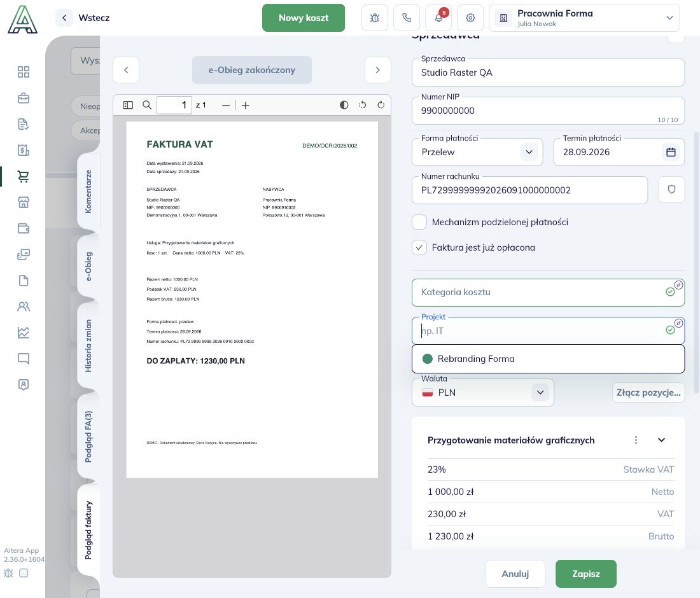Click the Numer NIP input field
The width and height of the screenshot is (700, 598).
548,111
